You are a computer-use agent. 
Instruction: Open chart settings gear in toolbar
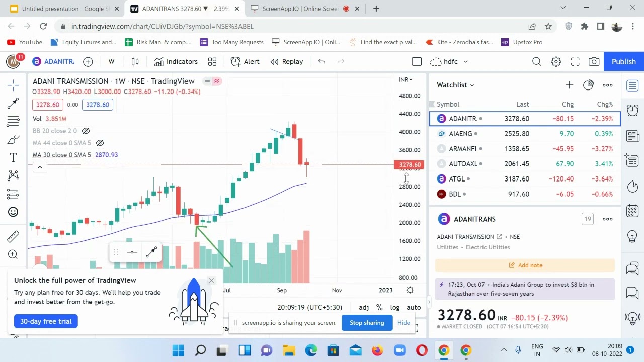tap(556, 61)
